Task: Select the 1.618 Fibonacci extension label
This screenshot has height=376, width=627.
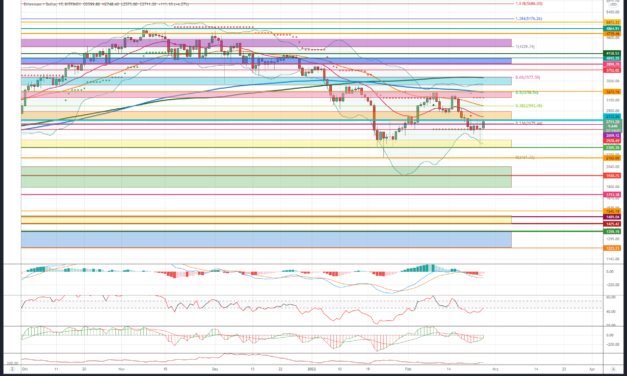Action: [x=529, y=4]
